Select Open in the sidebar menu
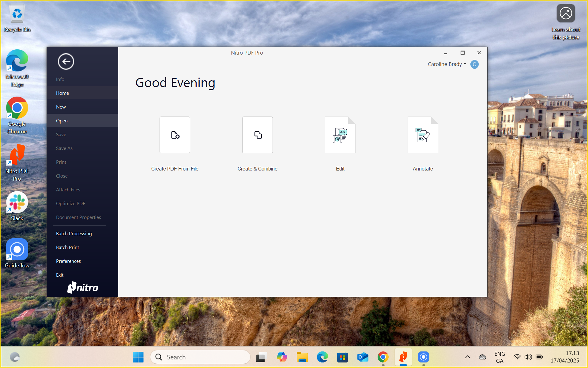 click(x=82, y=121)
